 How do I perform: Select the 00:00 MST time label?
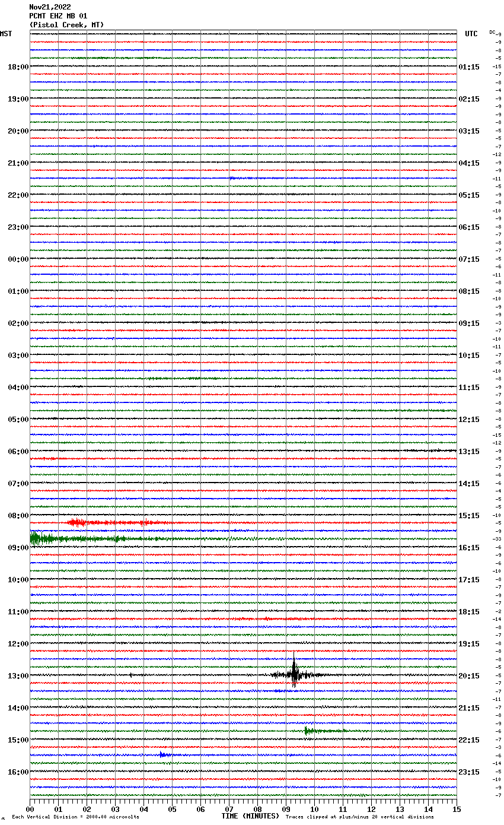[18, 259]
